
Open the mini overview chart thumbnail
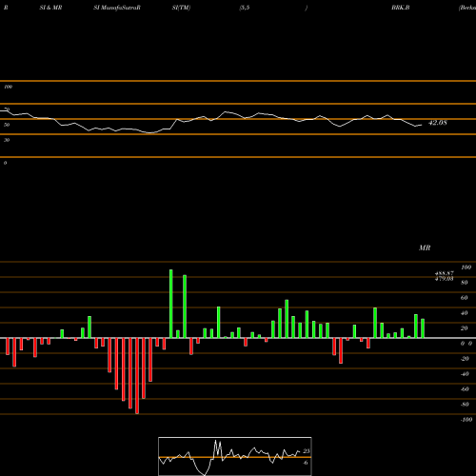[x=235, y=456]
